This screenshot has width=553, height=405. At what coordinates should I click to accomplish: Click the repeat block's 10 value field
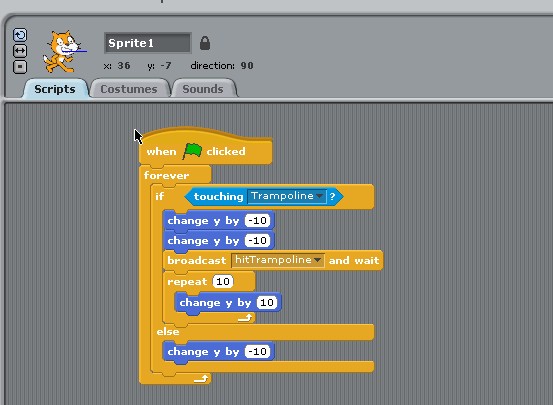coord(223,282)
